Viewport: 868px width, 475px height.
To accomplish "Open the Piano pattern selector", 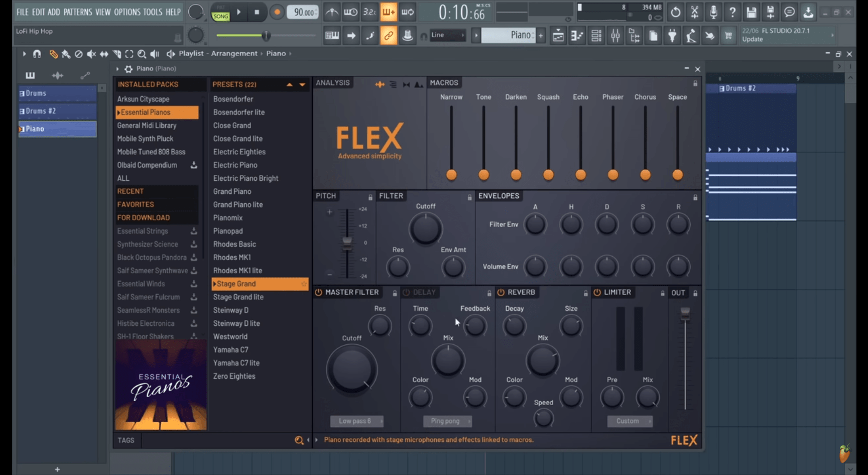I will tap(508, 35).
